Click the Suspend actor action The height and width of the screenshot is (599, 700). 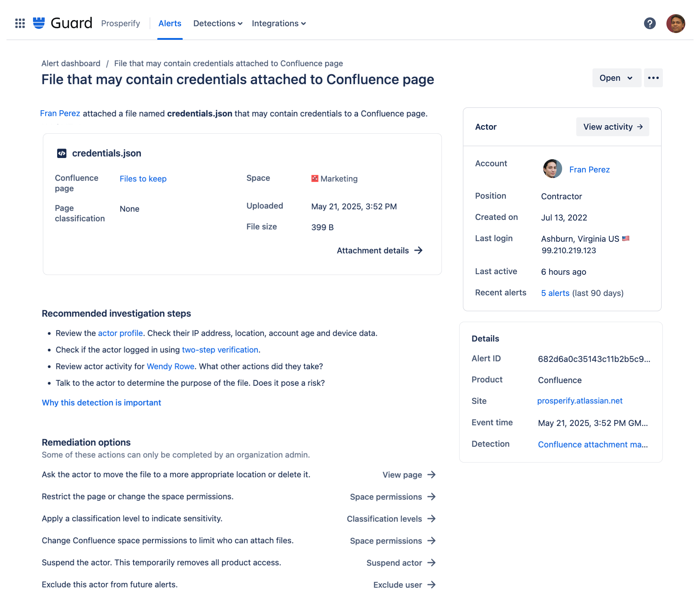click(401, 562)
